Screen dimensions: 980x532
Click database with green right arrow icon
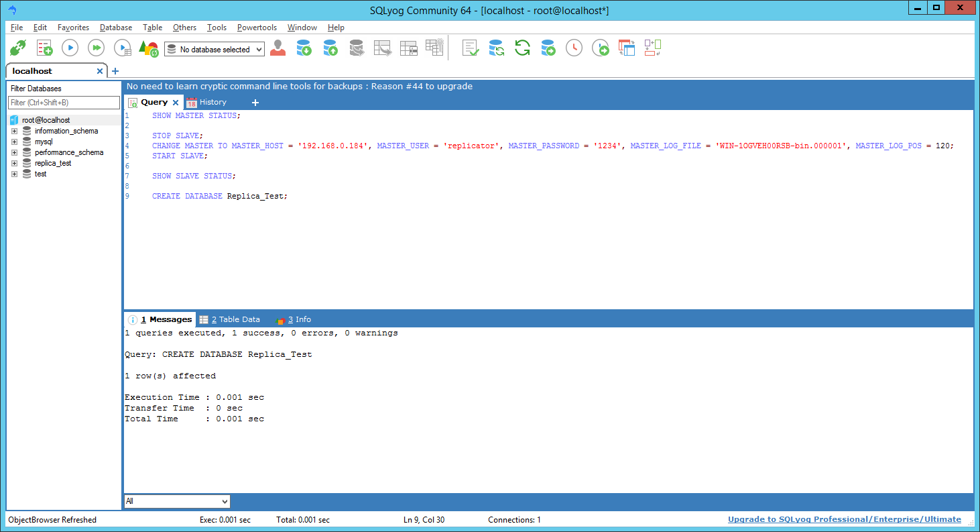click(548, 48)
